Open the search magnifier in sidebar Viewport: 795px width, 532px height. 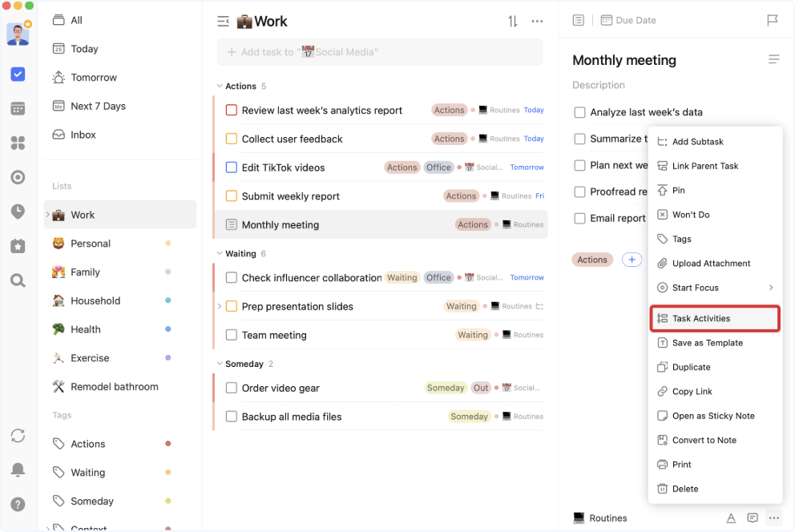18,280
